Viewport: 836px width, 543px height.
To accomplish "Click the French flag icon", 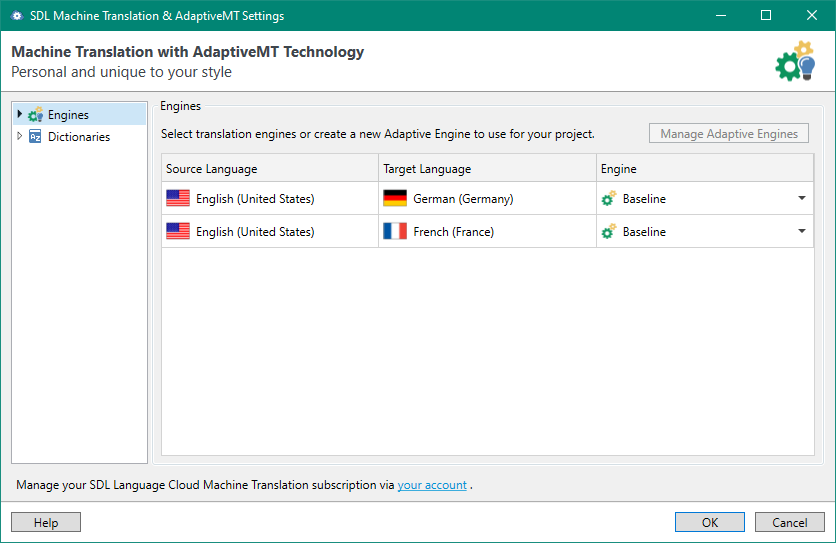I will click(395, 231).
